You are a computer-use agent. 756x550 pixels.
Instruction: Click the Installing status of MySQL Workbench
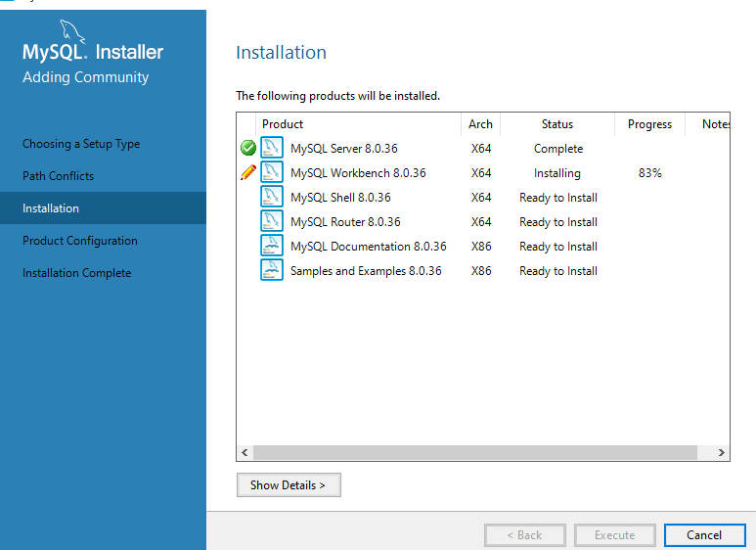pos(557,173)
